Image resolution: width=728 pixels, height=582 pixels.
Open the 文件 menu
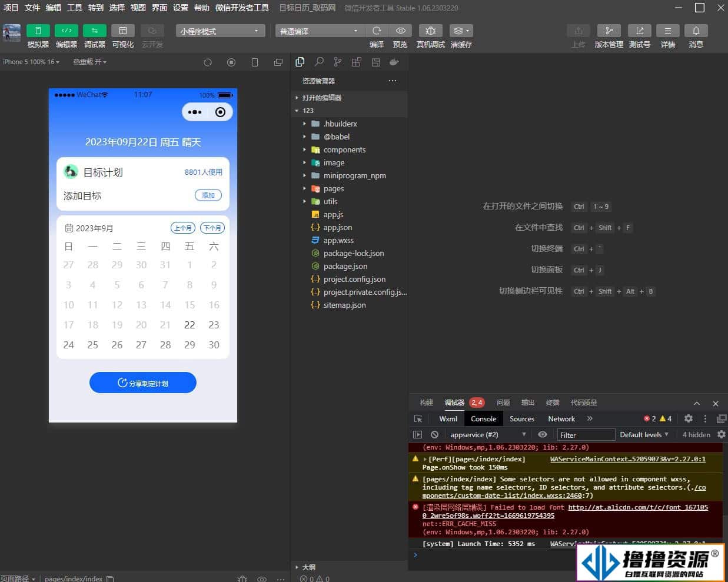coord(32,8)
